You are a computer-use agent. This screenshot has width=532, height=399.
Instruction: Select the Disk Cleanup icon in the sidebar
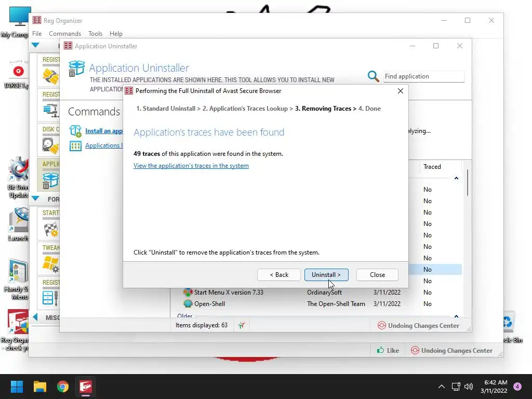point(50,145)
